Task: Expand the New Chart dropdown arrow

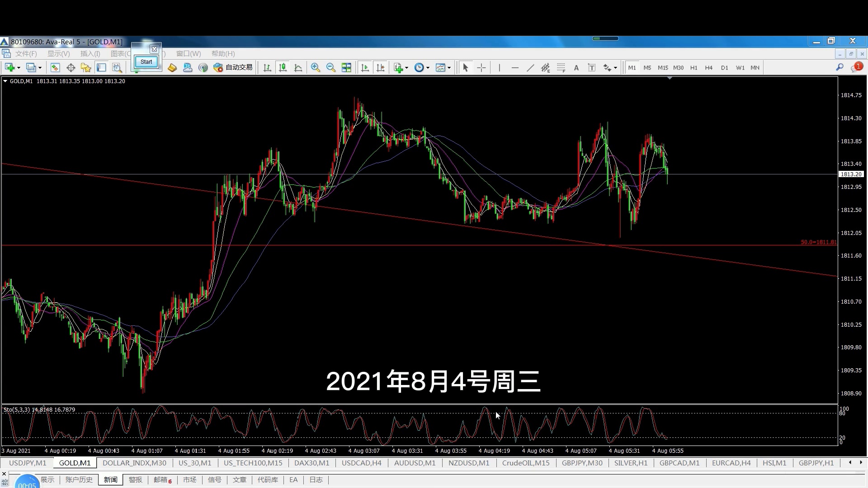Action: [19, 68]
